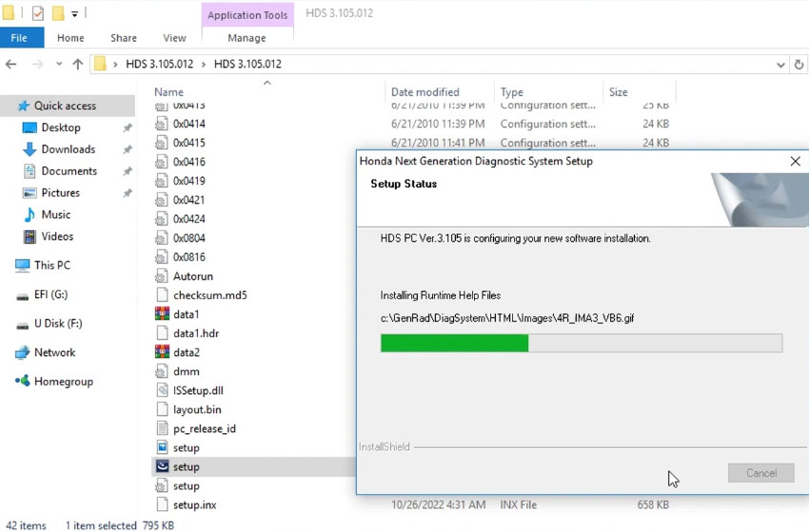Expand the address bar history dropdown
The width and height of the screenshot is (809, 532).
(779, 64)
